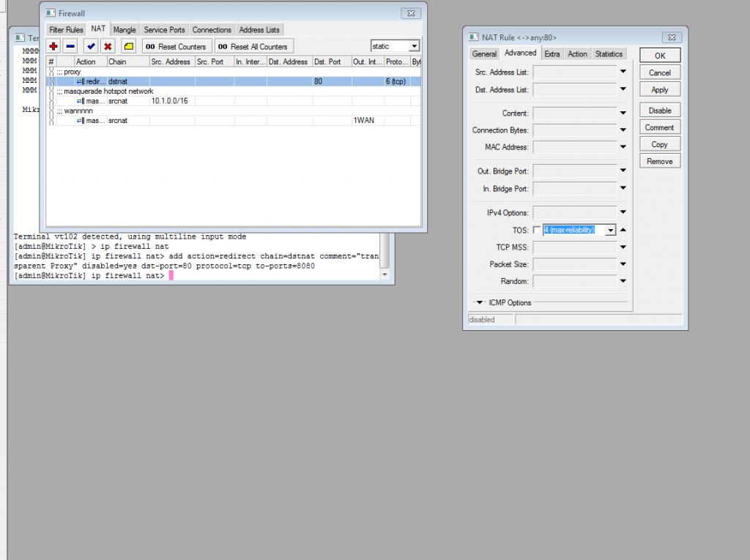Click the Apply button
Image resolution: width=750 pixels, height=560 pixels.
coord(659,90)
